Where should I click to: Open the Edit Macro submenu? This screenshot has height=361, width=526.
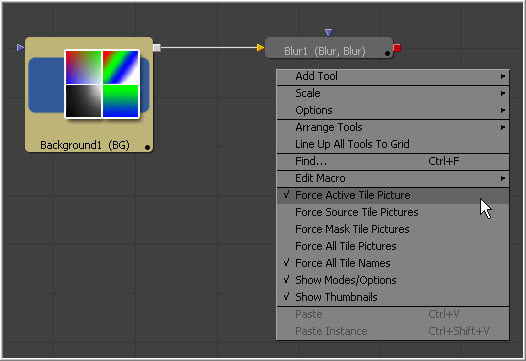(x=392, y=178)
